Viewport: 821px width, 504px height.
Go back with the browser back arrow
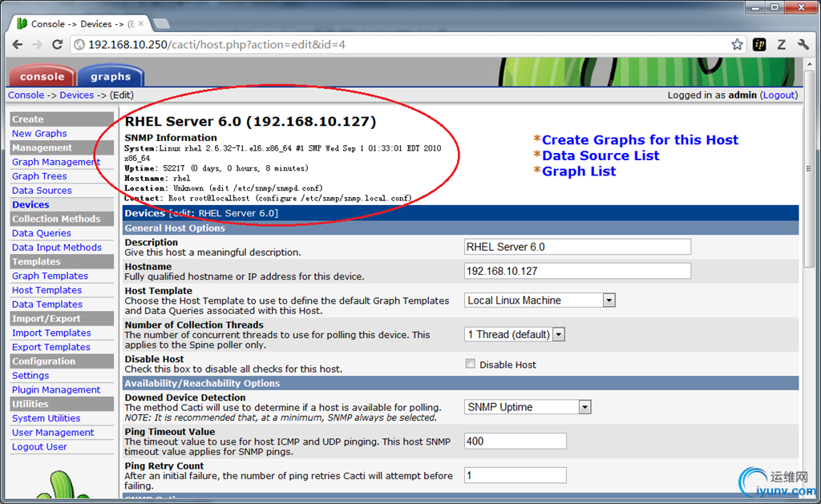pos(18,45)
